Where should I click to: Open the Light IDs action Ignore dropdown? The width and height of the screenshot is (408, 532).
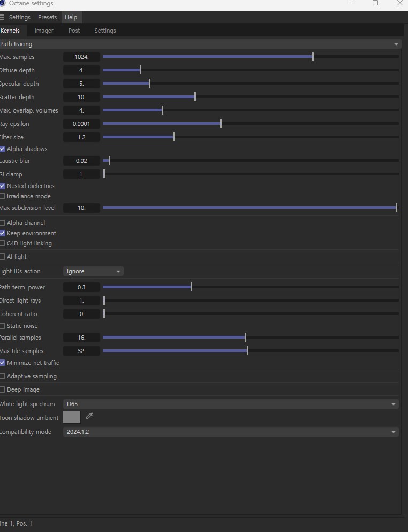(93, 271)
